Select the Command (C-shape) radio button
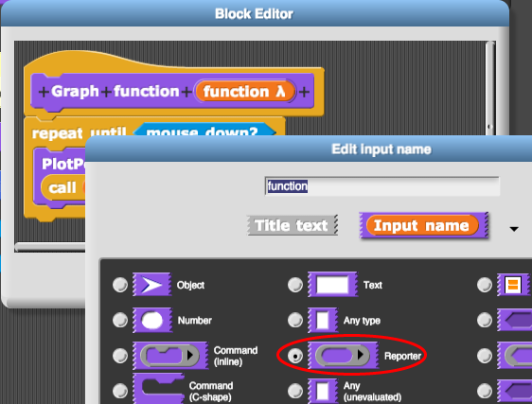Screen dimensions: 532x404 coord(120,391)
